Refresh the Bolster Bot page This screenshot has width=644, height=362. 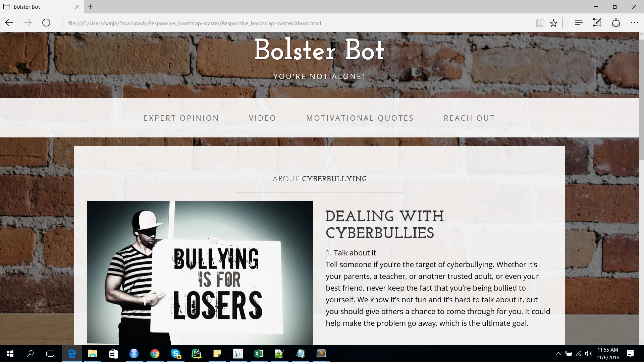pos(46,23)
